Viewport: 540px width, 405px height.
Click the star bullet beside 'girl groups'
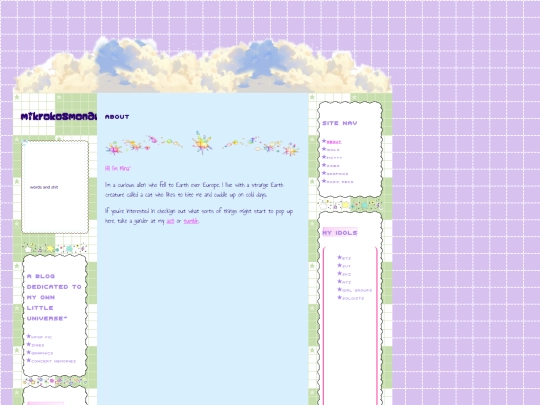point(339,290)
